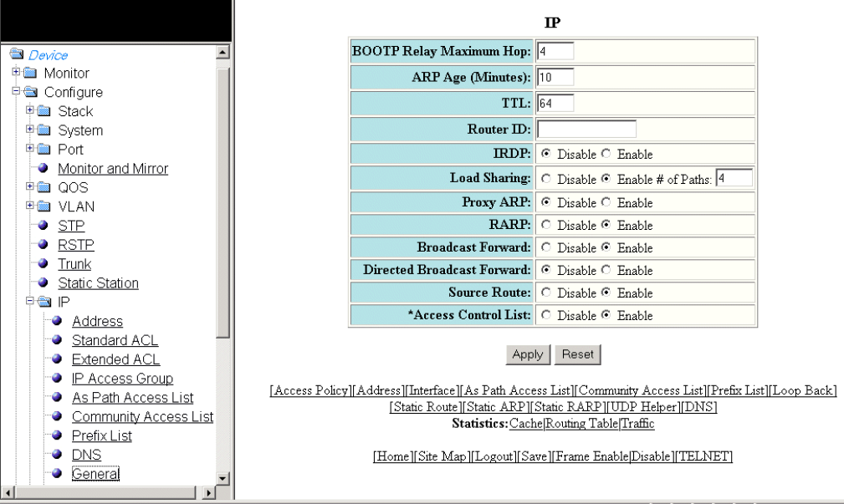Click the bullet icon beside General
This screenshot has width=844, height=504.
click(x=57, y=473)
